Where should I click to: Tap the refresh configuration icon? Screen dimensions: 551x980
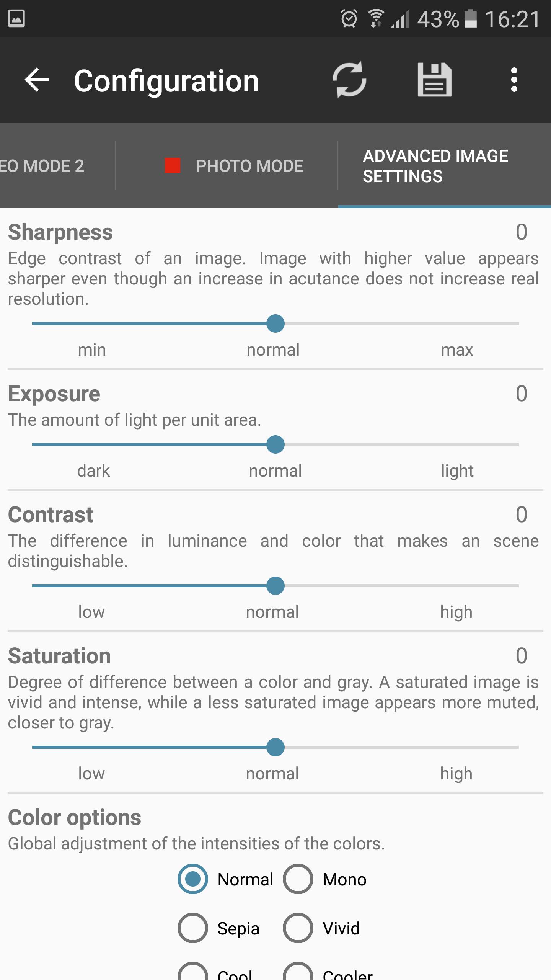pyautogui.click(x=349, y=80)
